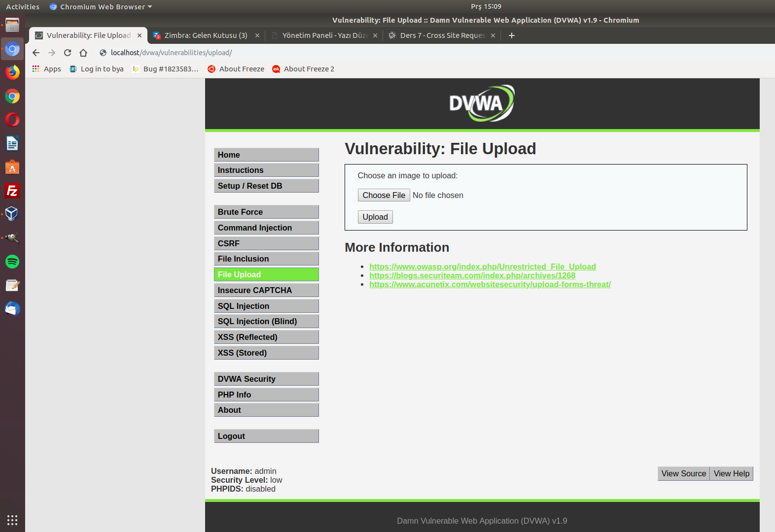Open the Brute Force vulnerability page
775x532 pixels.
[266, 212]
